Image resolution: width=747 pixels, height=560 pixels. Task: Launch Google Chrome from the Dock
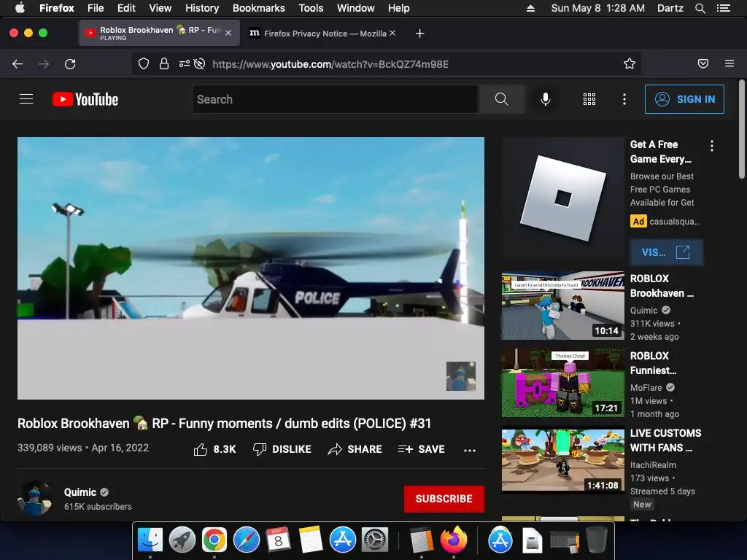click(214, 540)
